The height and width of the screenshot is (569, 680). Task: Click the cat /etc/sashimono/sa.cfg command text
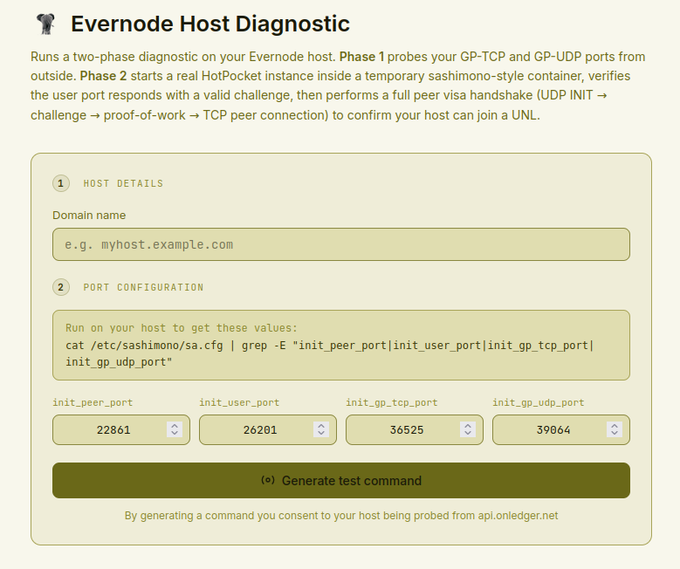coord(330,353)
